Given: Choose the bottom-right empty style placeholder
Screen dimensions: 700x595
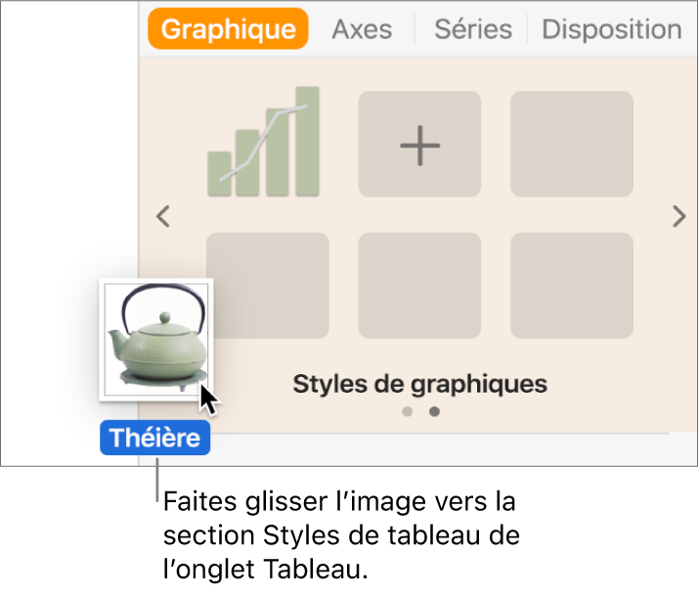Looking at the screenshot, I should point(572,284).
